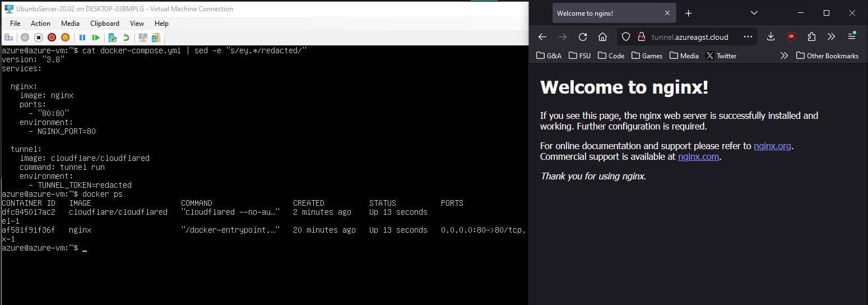Screen dimensions: 868x305
Task: Click 'image: cloudflare/cloudflared' in terminal
Action: [85, 158]
